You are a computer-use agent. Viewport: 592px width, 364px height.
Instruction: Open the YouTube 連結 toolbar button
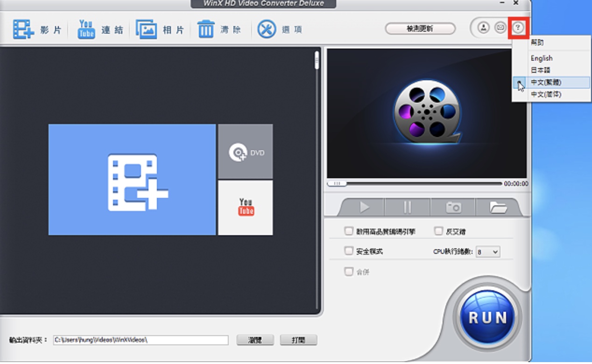[100, 29]
